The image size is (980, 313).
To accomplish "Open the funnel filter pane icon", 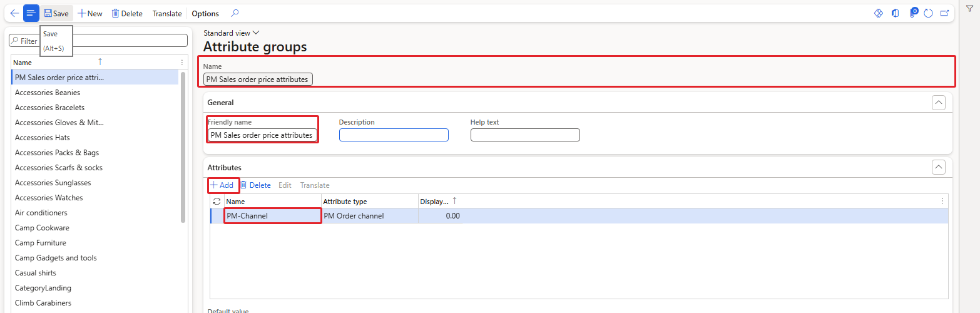I will coord(969,8).
